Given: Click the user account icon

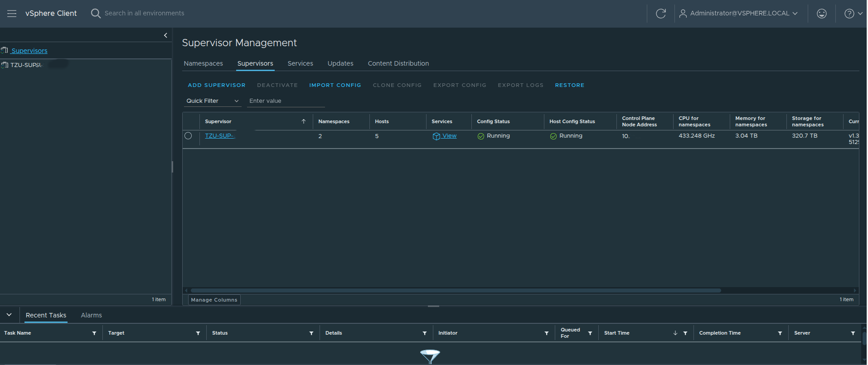Looking at the screenshot, I should (683, 14).
